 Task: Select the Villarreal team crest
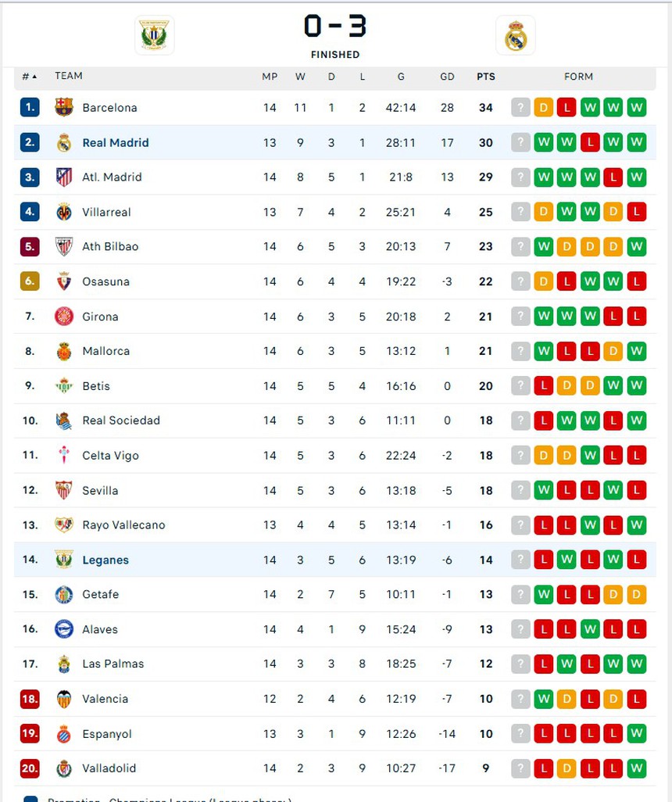tap(64, 212)
